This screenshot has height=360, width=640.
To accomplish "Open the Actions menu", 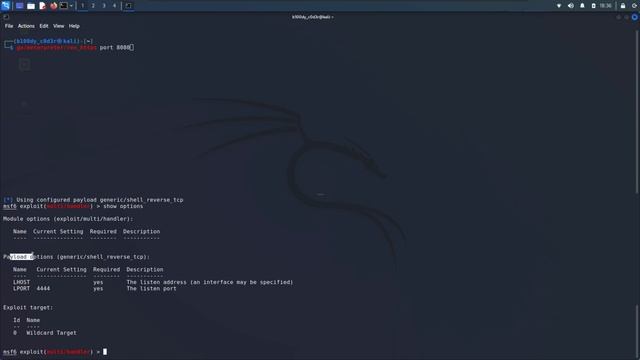I will coord(26,26).
